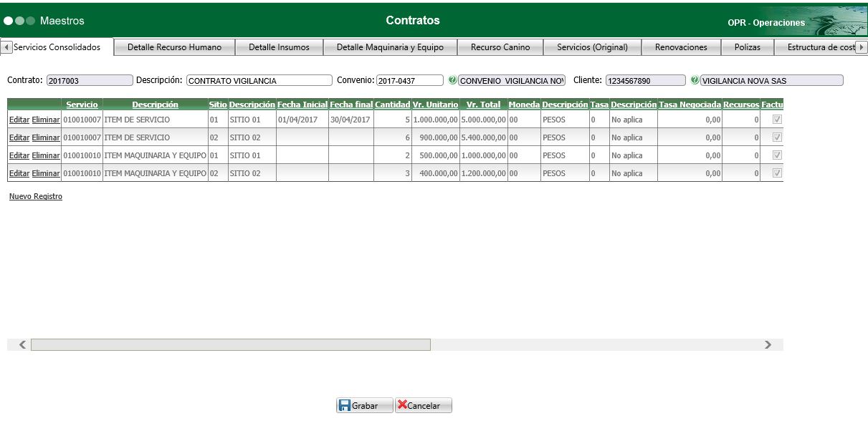Toggle the checkbox in the 500.000,00 row
868x431 pixels.
[777, 155]
